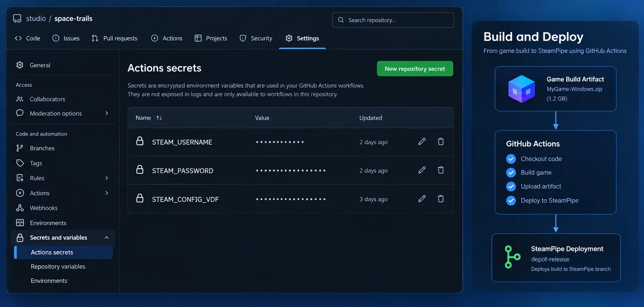Image resolution: width=644 pixels, height=307 pixels.
Task: Click the repository icon beside studio
Action: coord(17,18)
